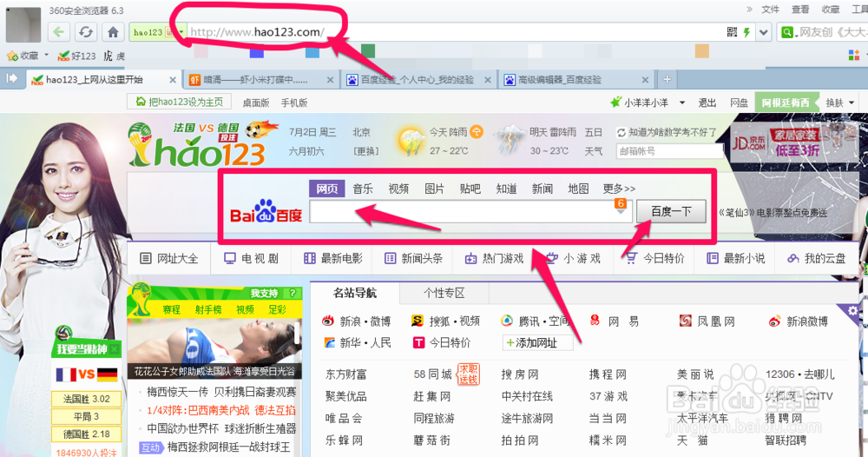Open the search suggestion dropdown with badge 6

click(621, 207)
